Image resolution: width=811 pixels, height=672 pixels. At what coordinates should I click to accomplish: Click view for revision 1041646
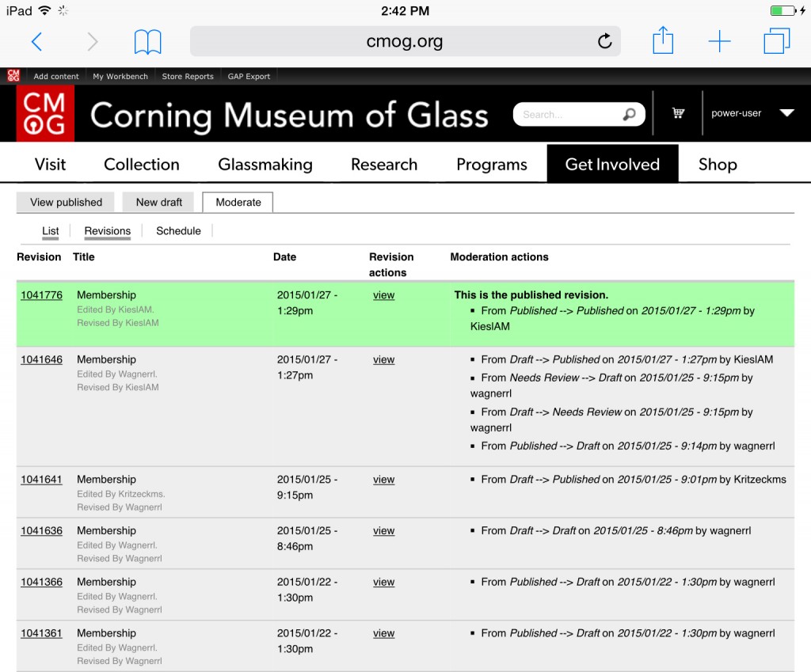(384, 360)
